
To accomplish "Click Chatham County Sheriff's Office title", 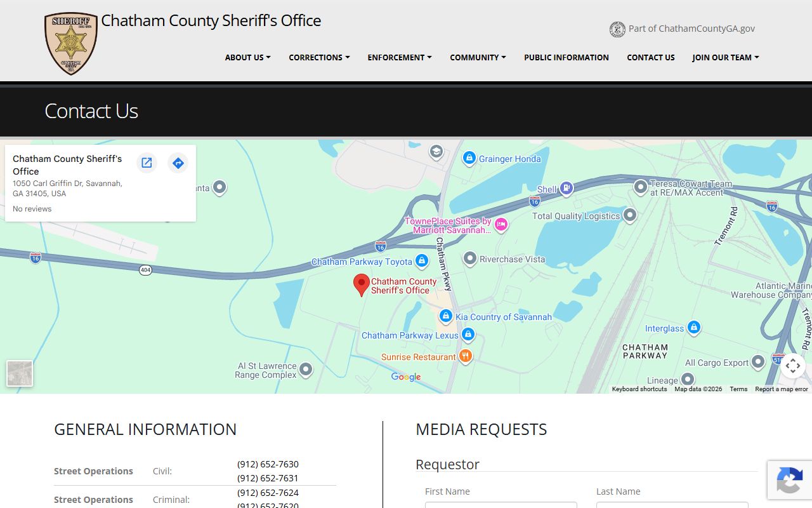I will coord(211,20).
